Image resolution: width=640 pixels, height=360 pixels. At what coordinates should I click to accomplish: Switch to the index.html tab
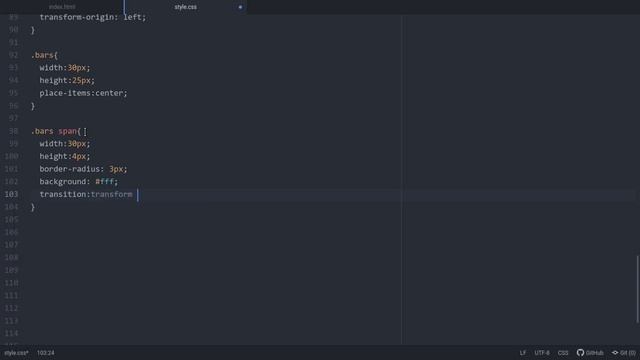[x=62, y=7]
